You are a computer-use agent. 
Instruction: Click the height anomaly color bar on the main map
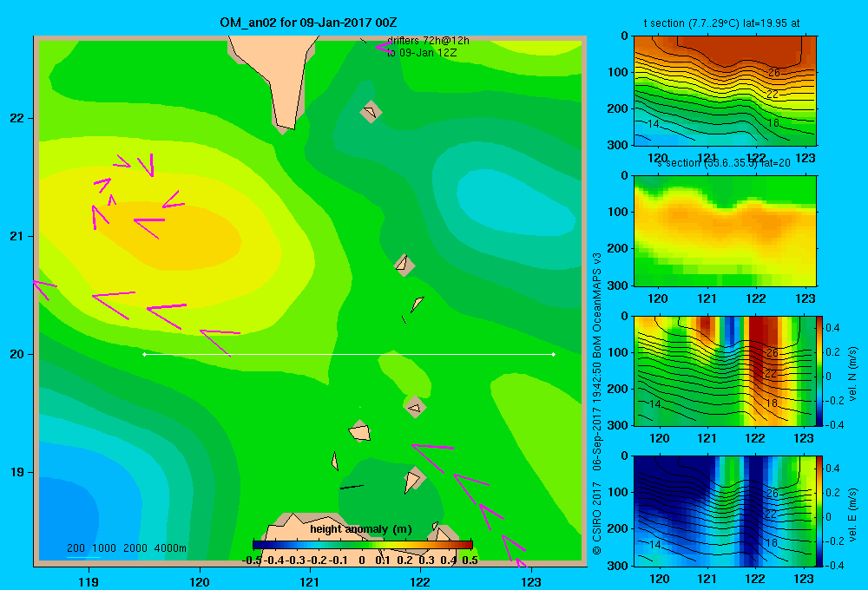pos(363,545)
